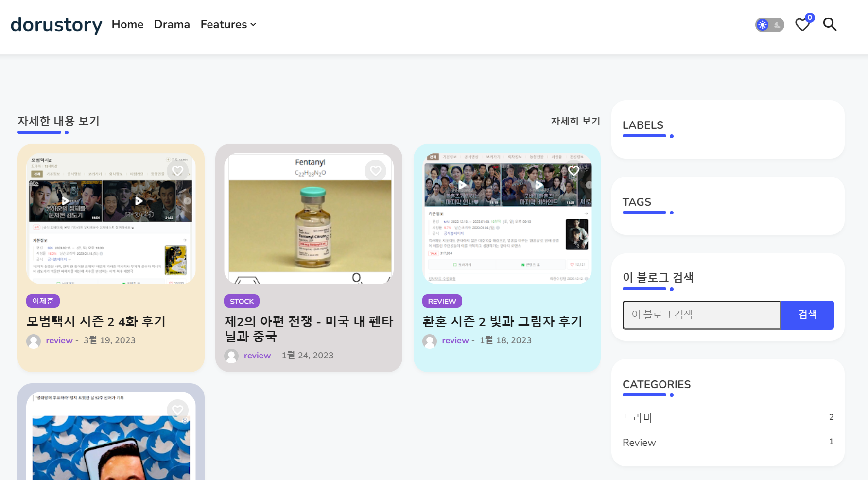Click the LABELS widget heading

coord(643,125)
